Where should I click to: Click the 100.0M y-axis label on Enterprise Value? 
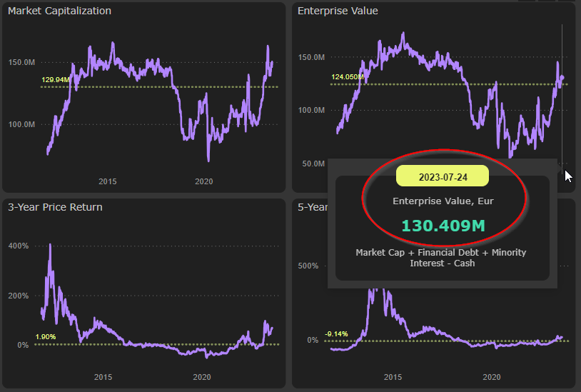tap(313, 110)
